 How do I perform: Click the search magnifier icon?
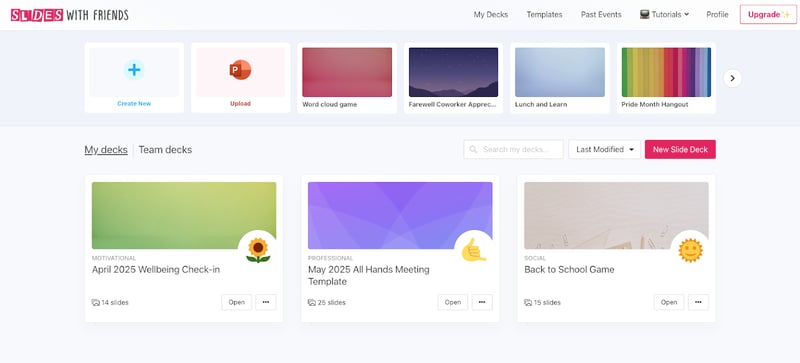tap(473, 150)
